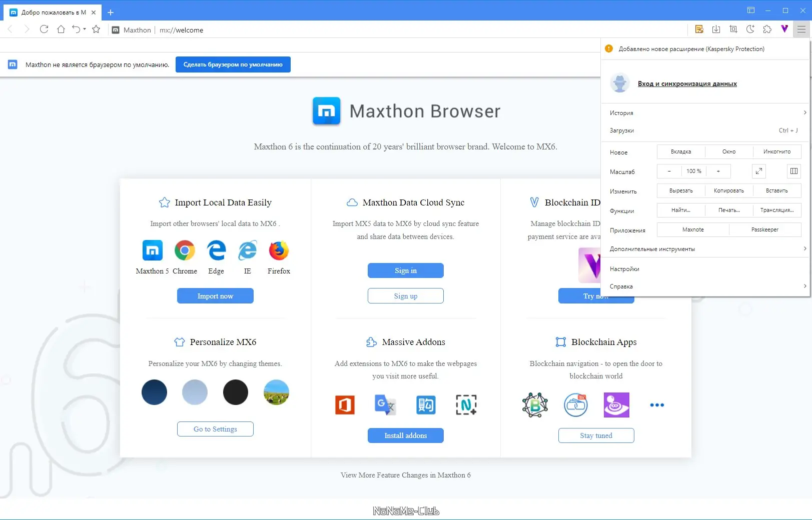This screenshot has height=520, width=812.
Task: Click the Office addon icon
Action: (x=345, y=405)
